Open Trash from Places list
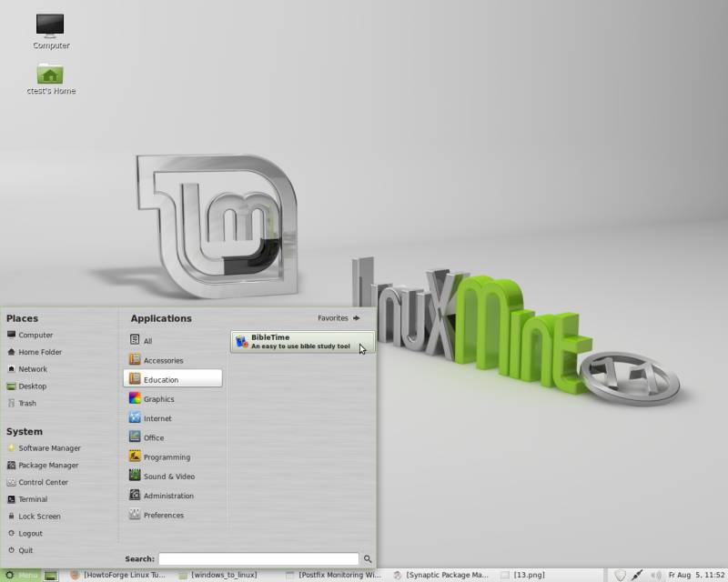The height and width of the screenshot is (582, 728). pos(21,404)
